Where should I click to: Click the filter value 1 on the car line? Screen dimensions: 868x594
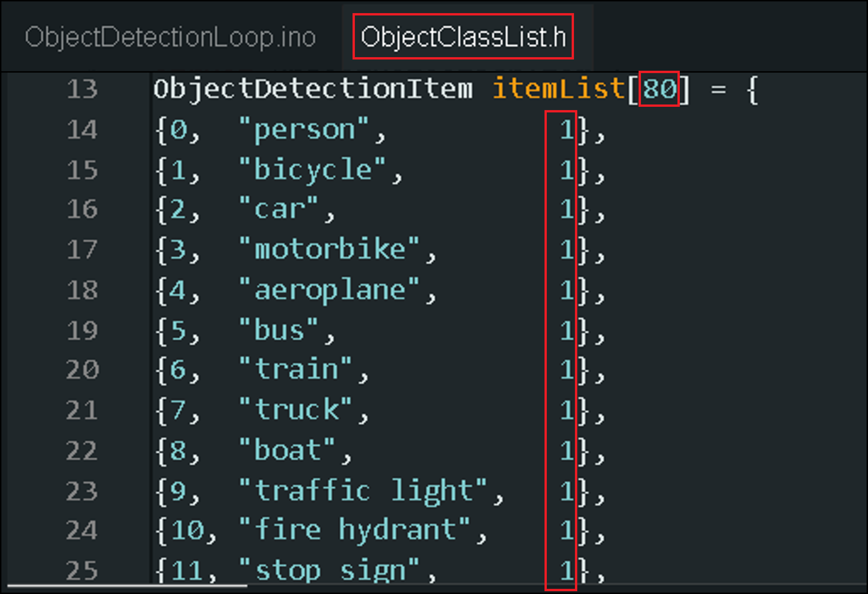click(567, 209)
